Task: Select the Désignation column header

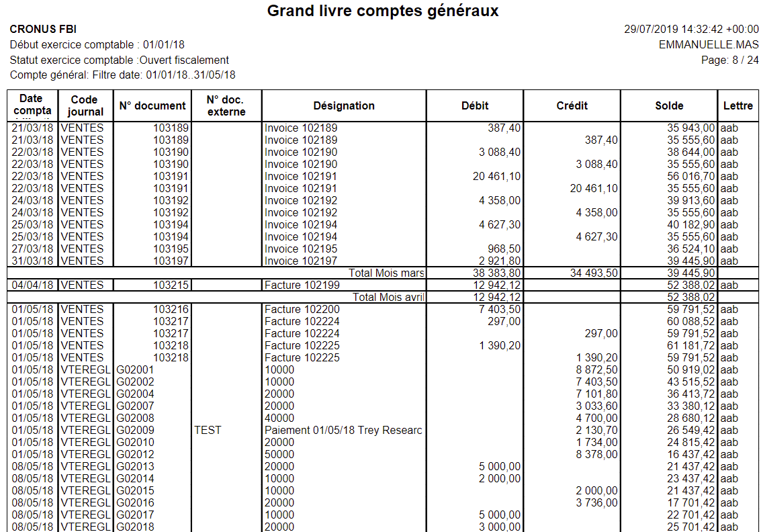Action: coord(344,105)
